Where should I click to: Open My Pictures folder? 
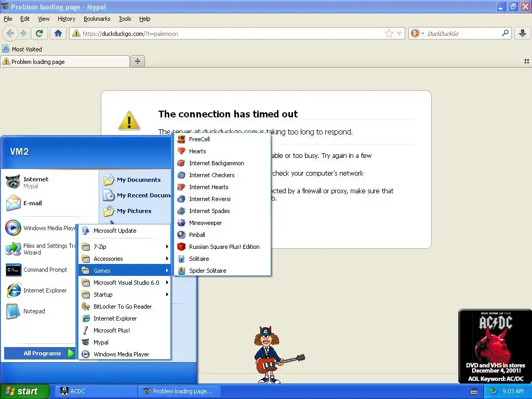pos(136,211)
